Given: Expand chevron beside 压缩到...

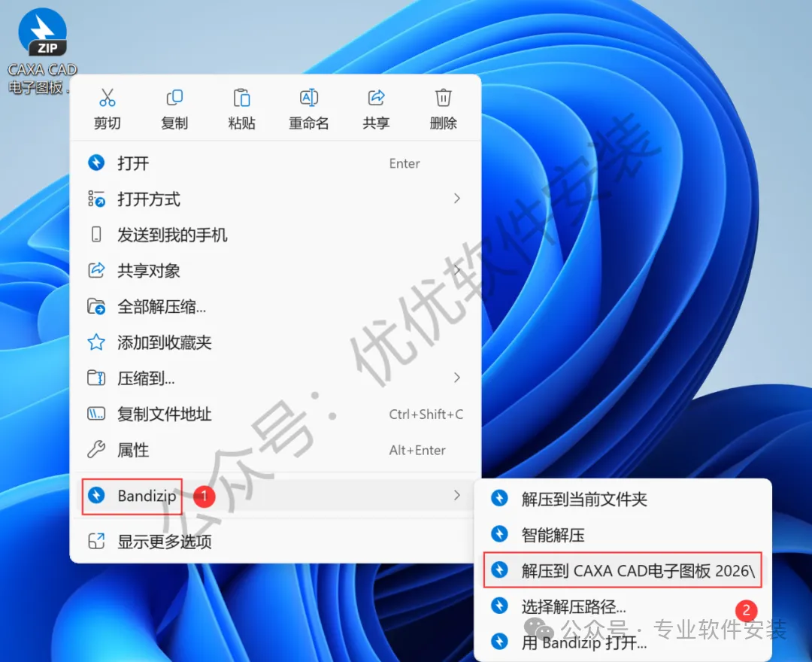Looking at the screenshot, I should (457, 378).
